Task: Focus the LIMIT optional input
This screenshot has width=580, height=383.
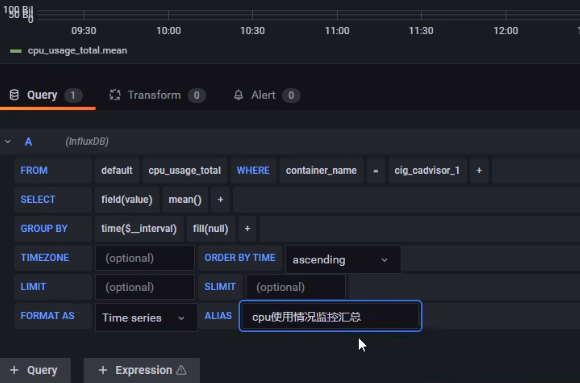Action: click(x=145, y=287)
